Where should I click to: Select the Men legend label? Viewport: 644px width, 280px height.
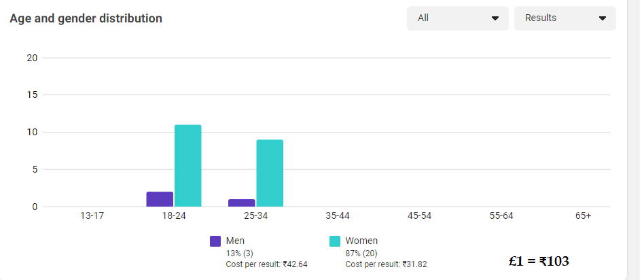(235, 241)
